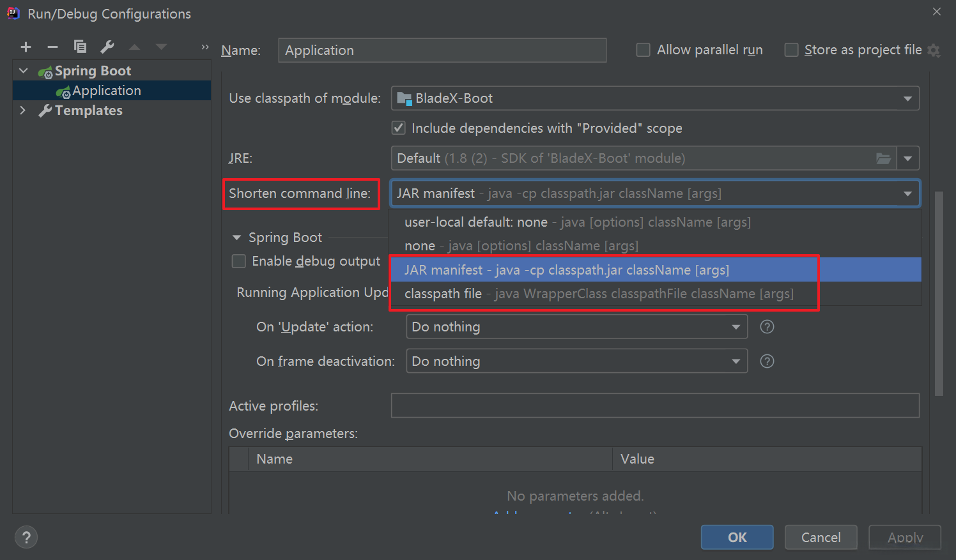This screenshot has width=956, height=560.
Task: Enable Allow parallel run checkbox
Action: [644, 50]
